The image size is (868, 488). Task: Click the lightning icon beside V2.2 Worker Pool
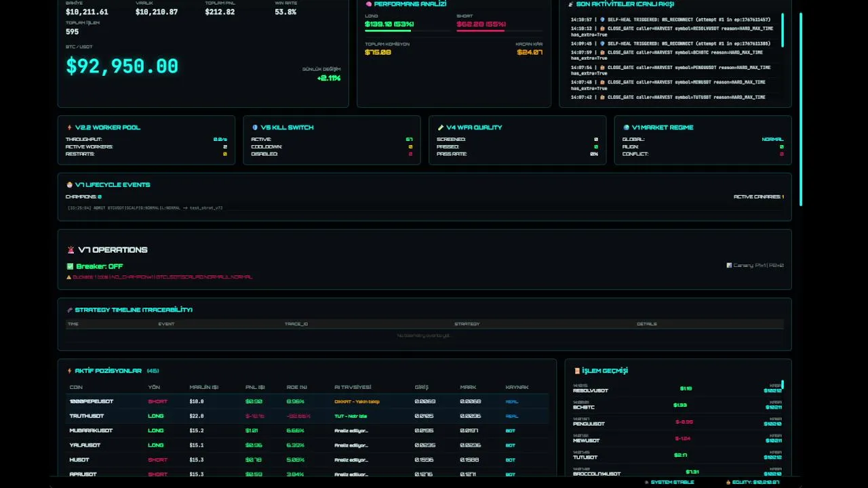tap(69, 127)
